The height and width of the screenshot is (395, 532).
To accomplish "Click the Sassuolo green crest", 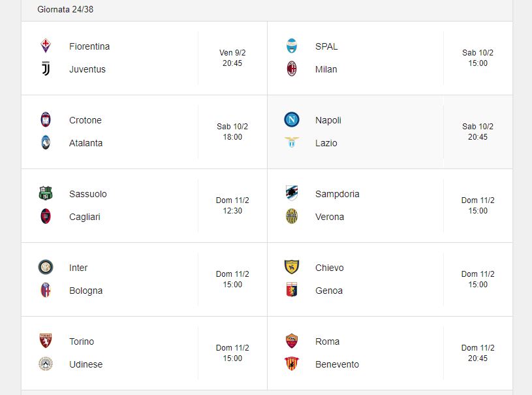I will 46,193.
